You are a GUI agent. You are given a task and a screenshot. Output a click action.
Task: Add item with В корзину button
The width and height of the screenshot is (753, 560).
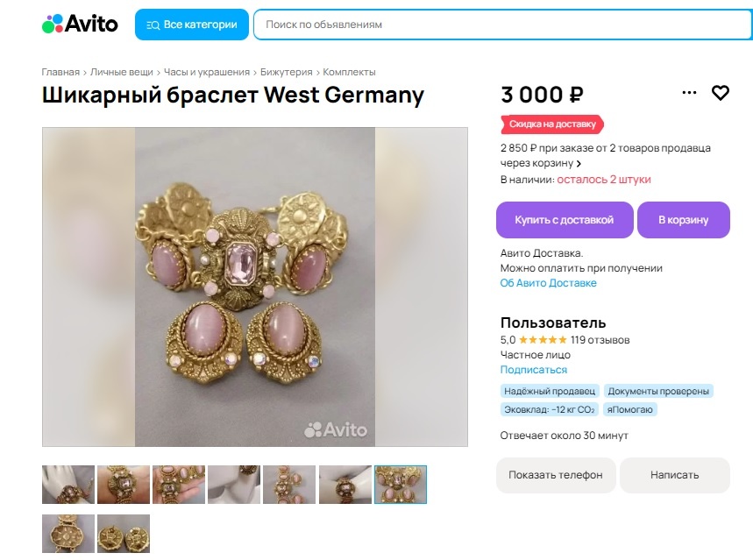683,220
